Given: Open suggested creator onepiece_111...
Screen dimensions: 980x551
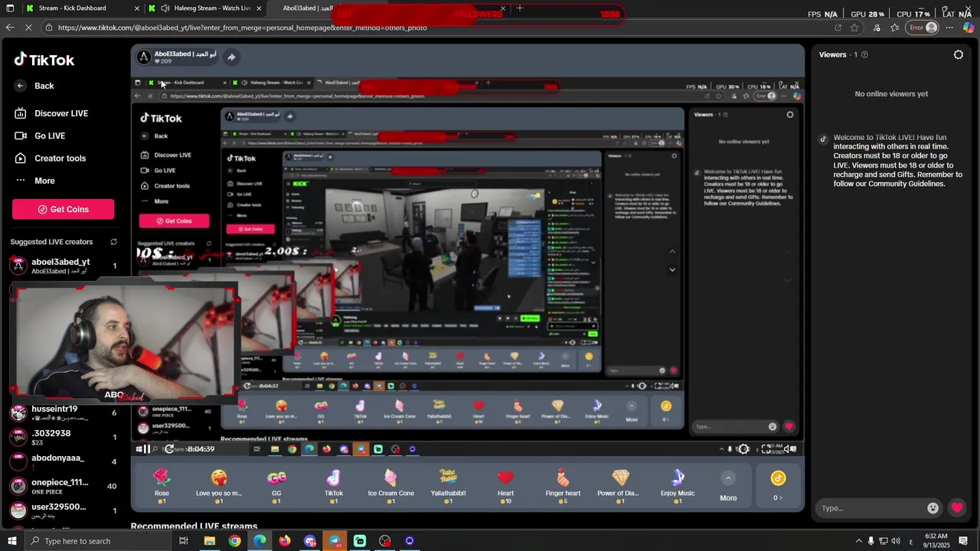Looking at the screenshot, I should 63,486.
